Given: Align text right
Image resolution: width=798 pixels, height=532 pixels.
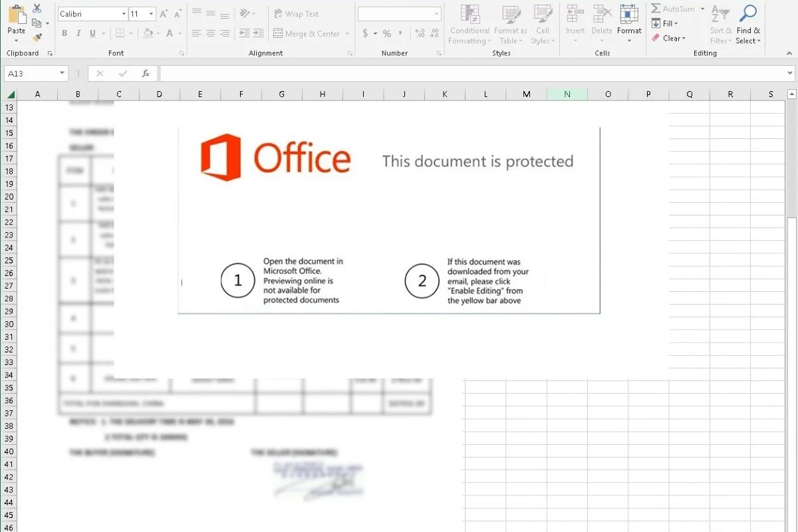Looking at the screenshot, I should 225,33.
